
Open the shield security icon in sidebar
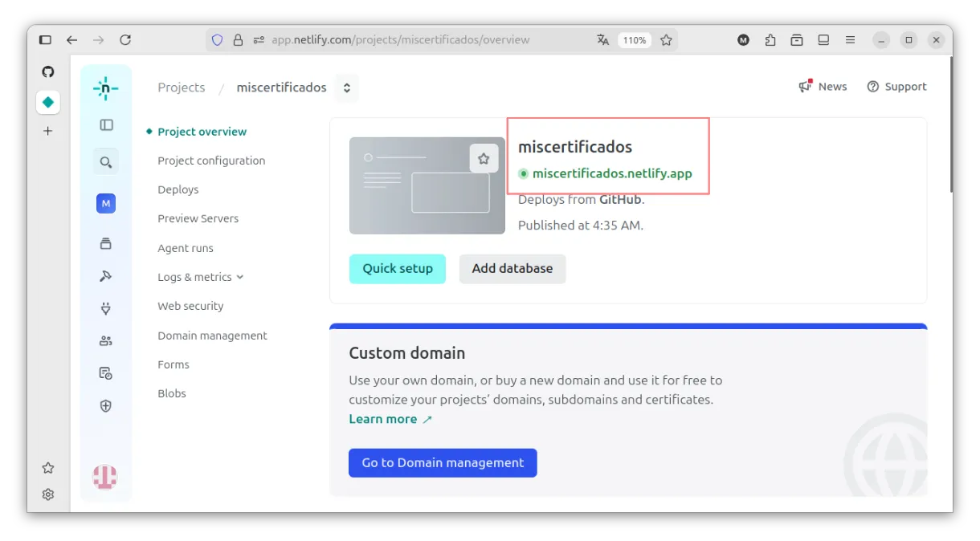[105, 406]
